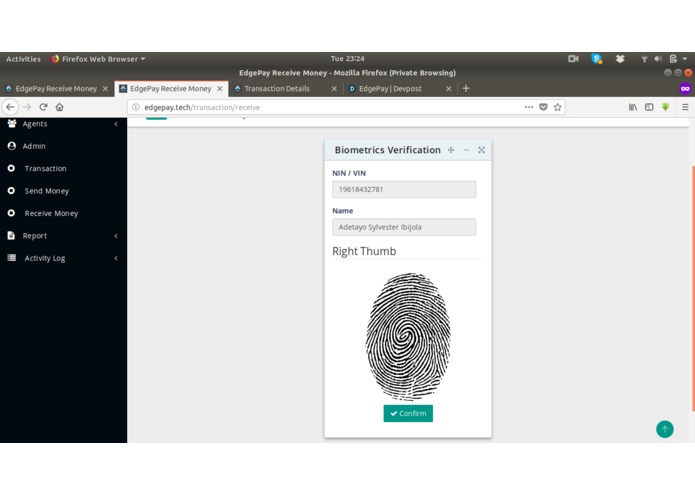Click the browser forward arrow
Screen dimensions: 695x494
click(x=27, y=107)
